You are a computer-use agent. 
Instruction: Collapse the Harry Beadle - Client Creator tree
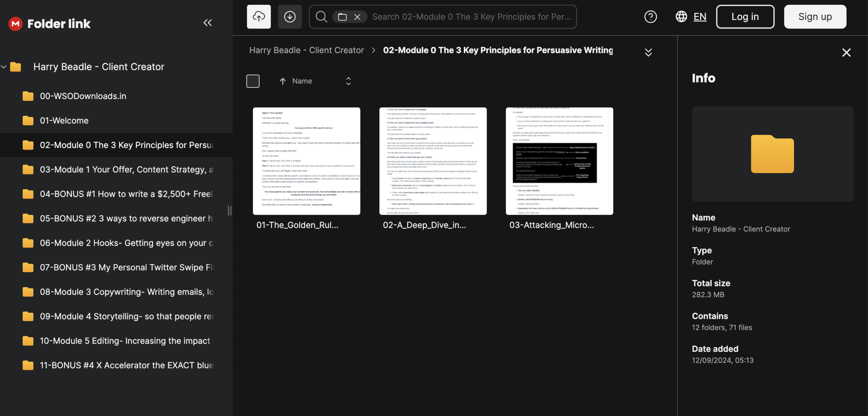(x=4, y=67)
